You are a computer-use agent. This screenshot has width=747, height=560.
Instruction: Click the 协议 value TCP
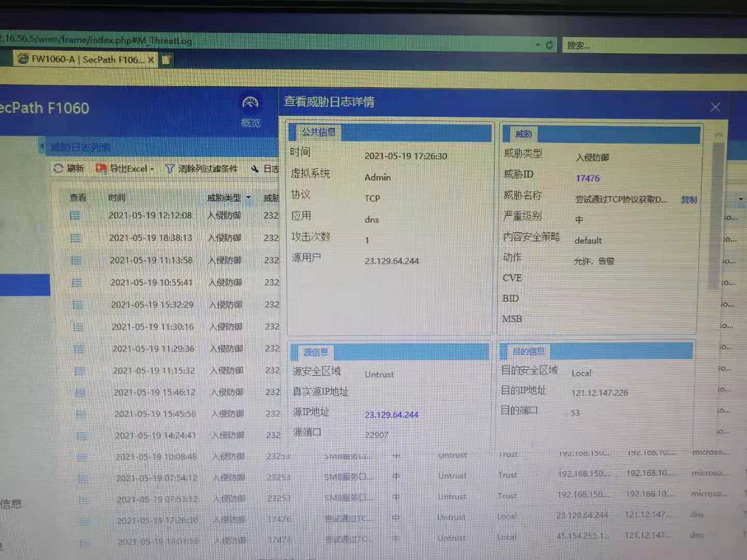[x=372, y=199]
